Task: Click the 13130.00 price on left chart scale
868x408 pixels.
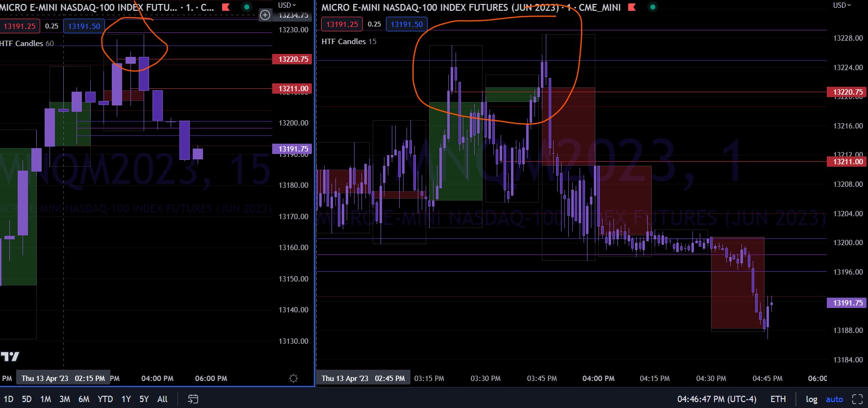Action: point(293,341)
